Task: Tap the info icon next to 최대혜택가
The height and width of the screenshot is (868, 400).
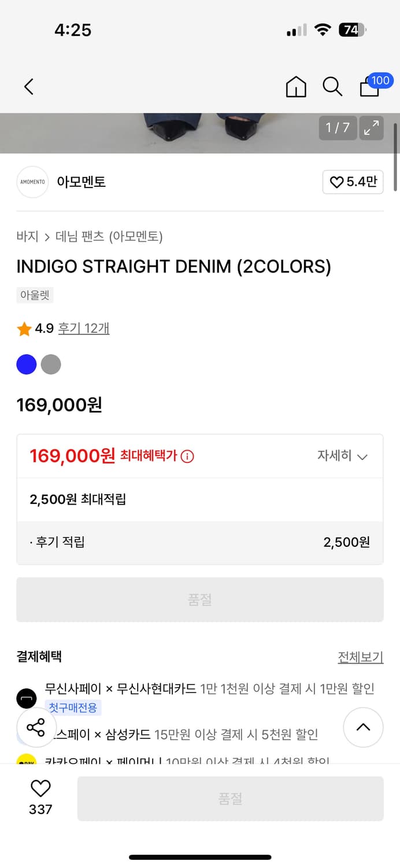Action: coord(185,455)
